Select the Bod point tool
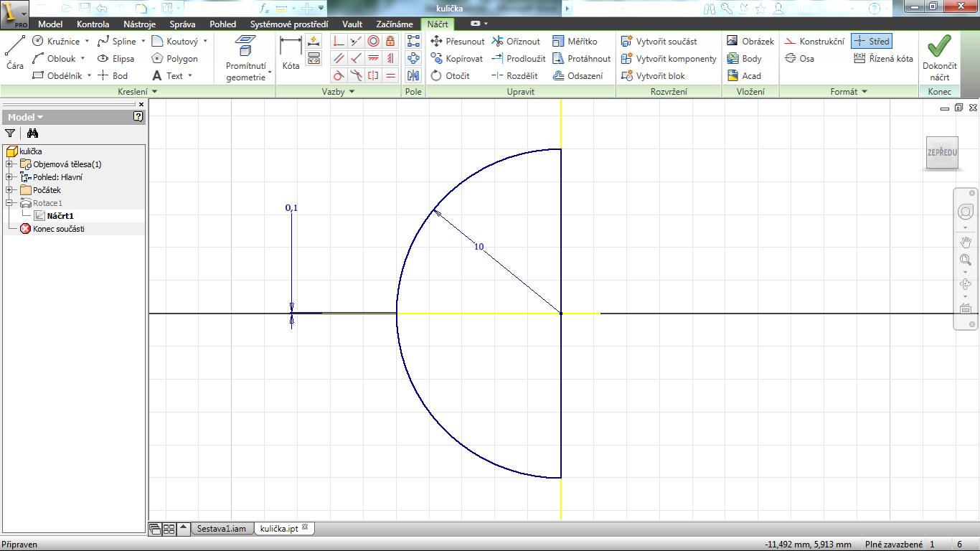Screen dimensions: 980x551 coord(113,75)
